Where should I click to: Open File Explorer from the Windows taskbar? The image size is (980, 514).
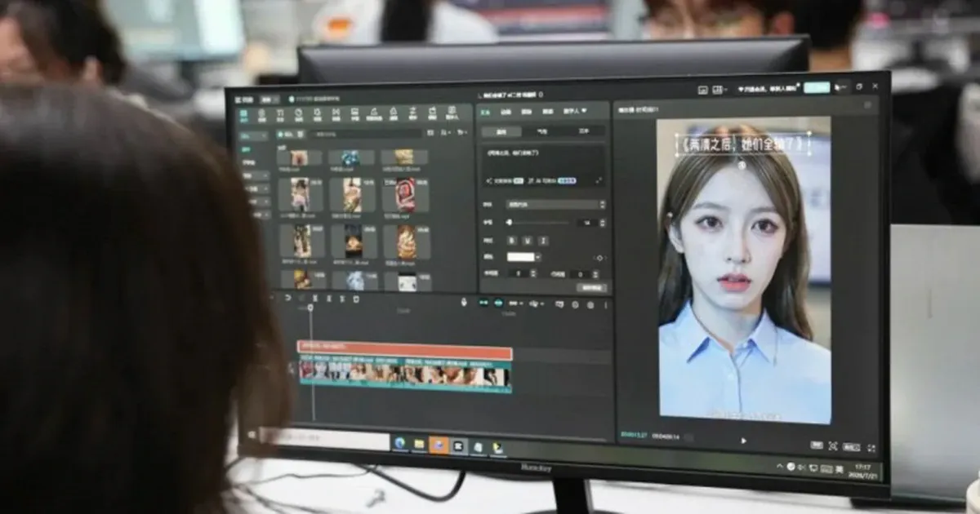[x=419, y=445]
